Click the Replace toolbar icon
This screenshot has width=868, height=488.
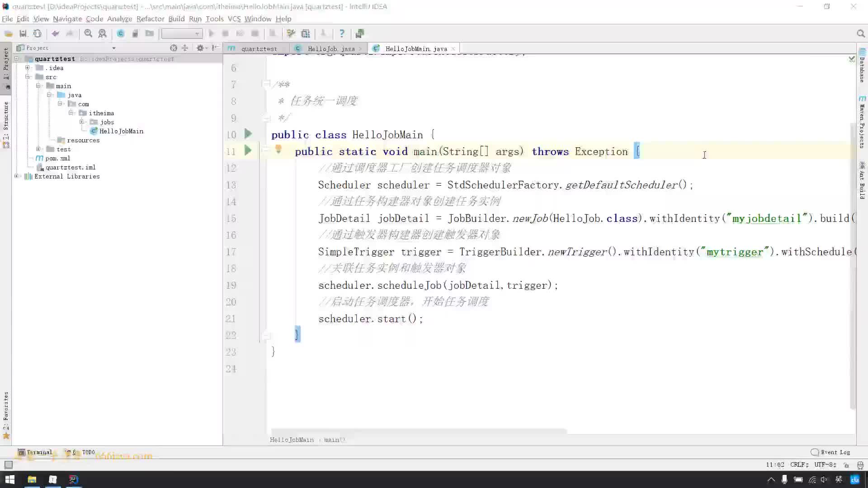pos(103,33)
